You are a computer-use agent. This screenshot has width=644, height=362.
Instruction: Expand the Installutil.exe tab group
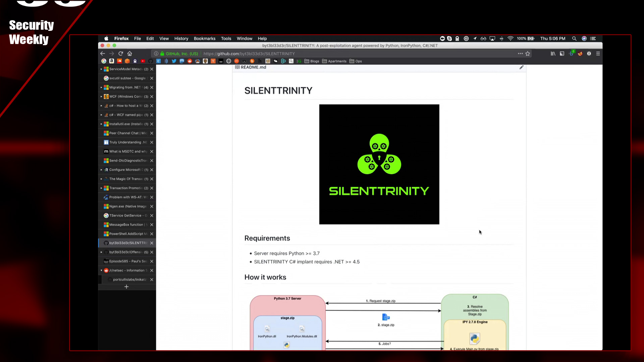tap(101, 124)
